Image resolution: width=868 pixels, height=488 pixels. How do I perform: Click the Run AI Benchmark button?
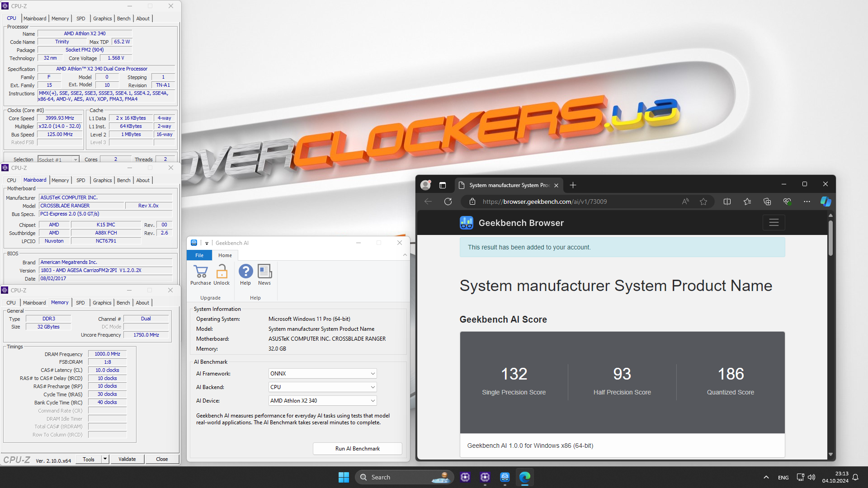click(x=357, y=449)
